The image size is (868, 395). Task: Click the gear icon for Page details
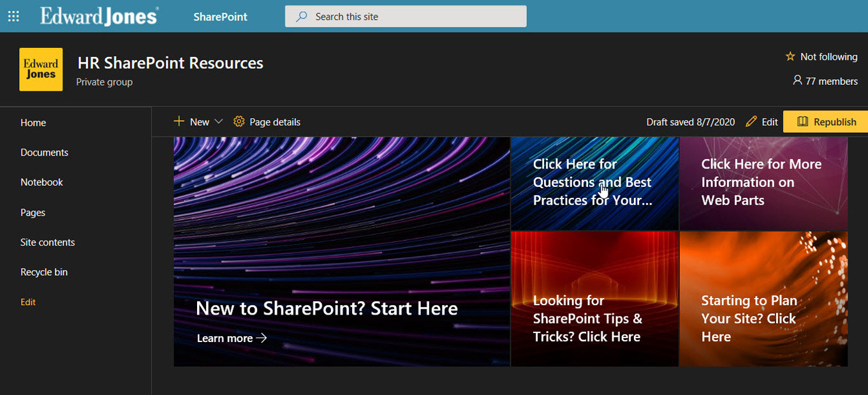pyautogui.click(x=239, y=121)
